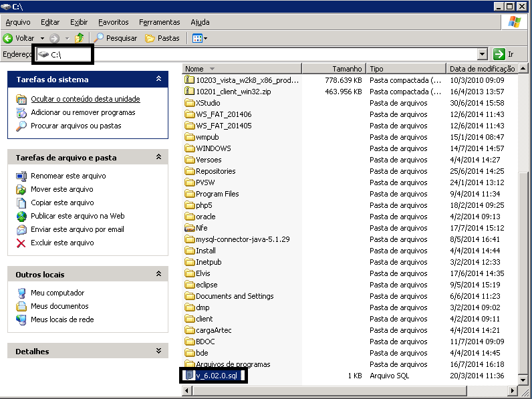Open the Ferramentas menu

click(x=159, y=22)
